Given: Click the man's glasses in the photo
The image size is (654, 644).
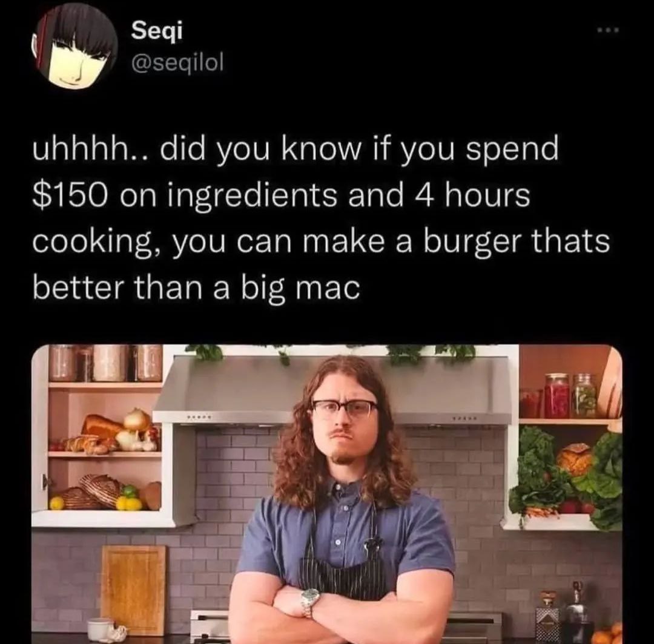Looking at the screenshot, I should click(x=345, y=409).
